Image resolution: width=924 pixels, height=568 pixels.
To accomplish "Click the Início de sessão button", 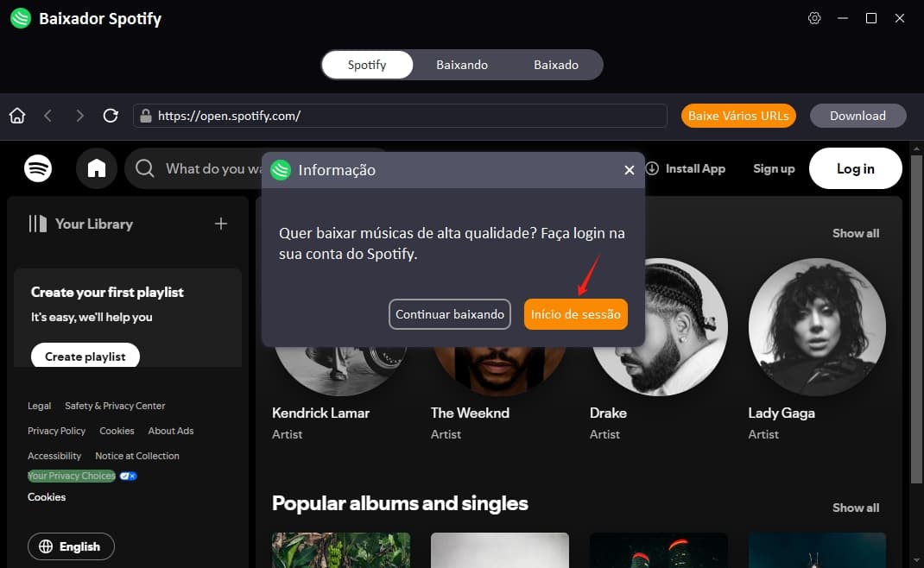I will 576,314.
